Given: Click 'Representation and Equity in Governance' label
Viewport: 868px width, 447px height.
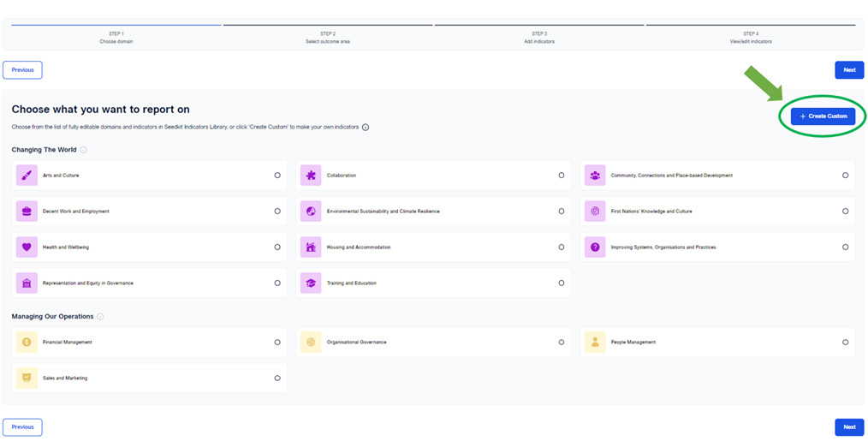Looking at the screenshot, I should point(88,283).
